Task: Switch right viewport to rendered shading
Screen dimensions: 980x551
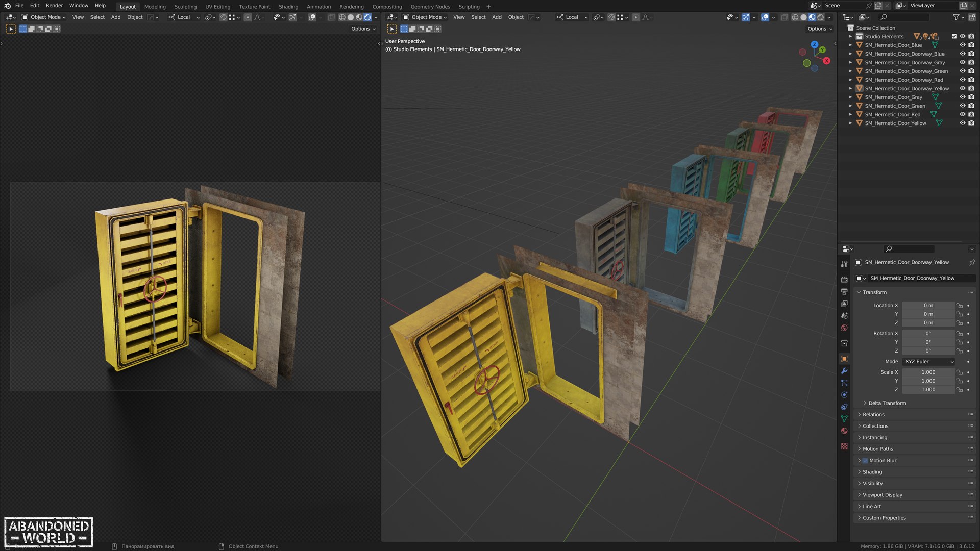Action: tap(821, 17)
